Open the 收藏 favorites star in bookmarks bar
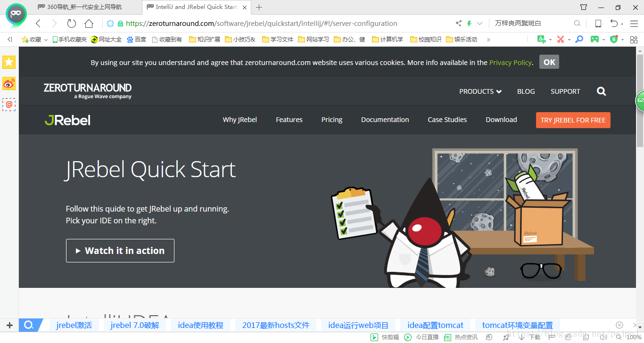Image resolution: width=644 pixels, height=343 pixels. (32, 40)
